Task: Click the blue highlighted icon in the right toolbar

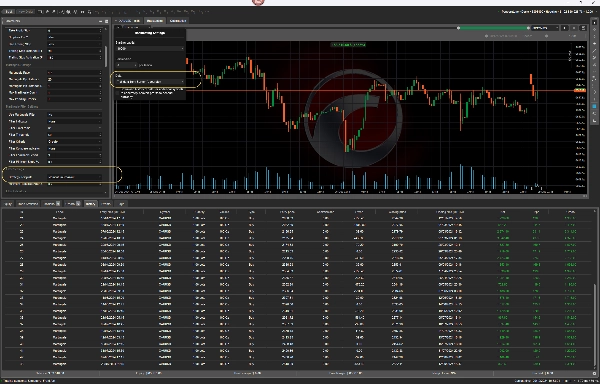Action: [x=594, y=106]
